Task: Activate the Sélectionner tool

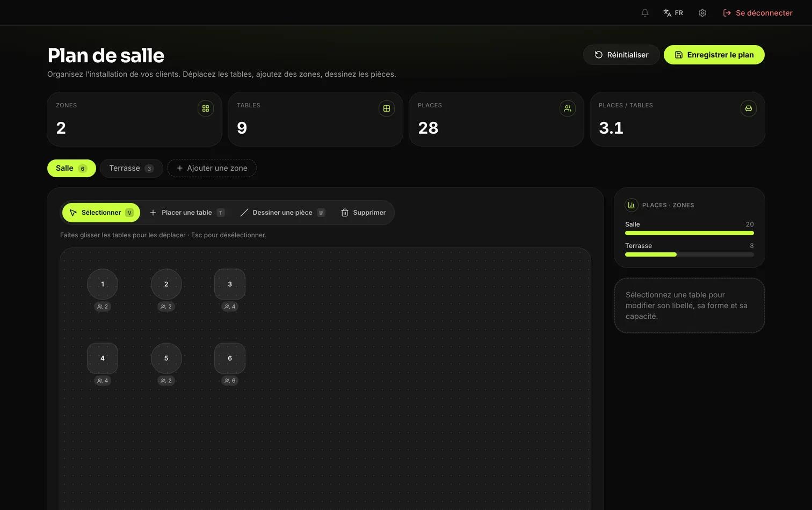Action: coord(101,213)
